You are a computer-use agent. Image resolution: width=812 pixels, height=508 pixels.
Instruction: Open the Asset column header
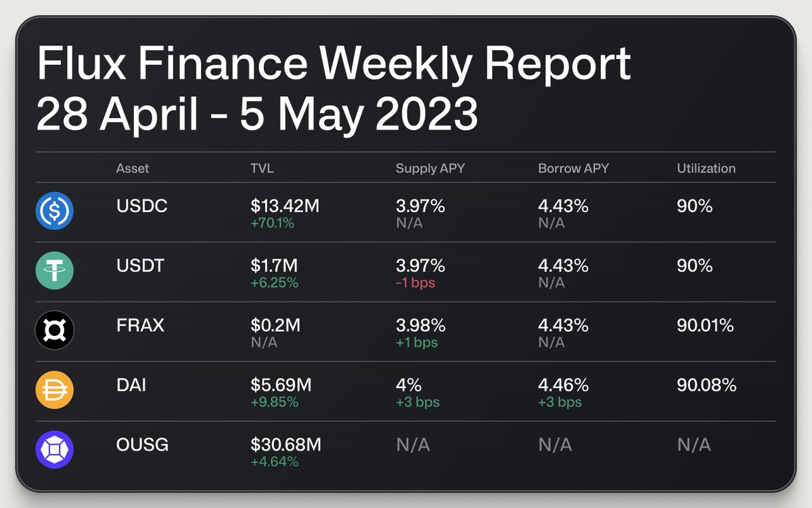132,168
